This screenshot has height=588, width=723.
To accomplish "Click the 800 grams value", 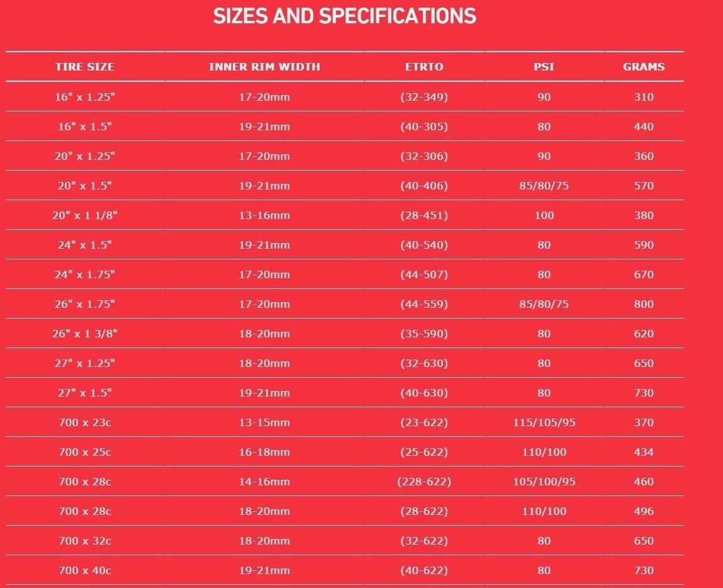I will (644, 304).
